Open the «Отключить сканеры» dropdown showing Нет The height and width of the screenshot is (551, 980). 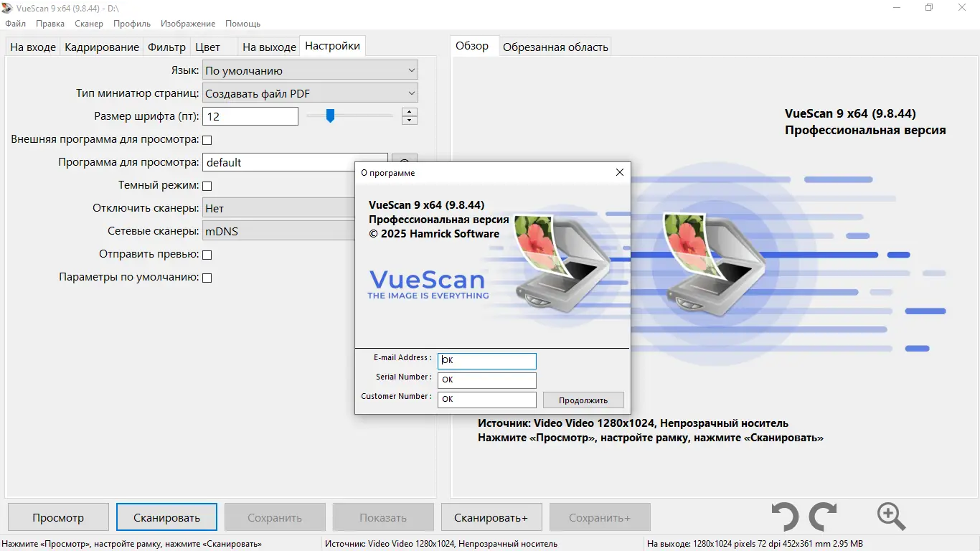coord(278,208)
